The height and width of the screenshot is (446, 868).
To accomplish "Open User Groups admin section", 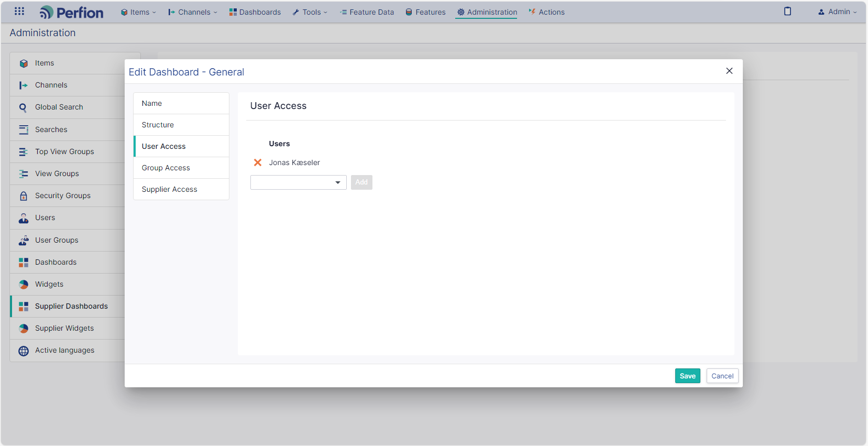I will click(x=67, y=241).
